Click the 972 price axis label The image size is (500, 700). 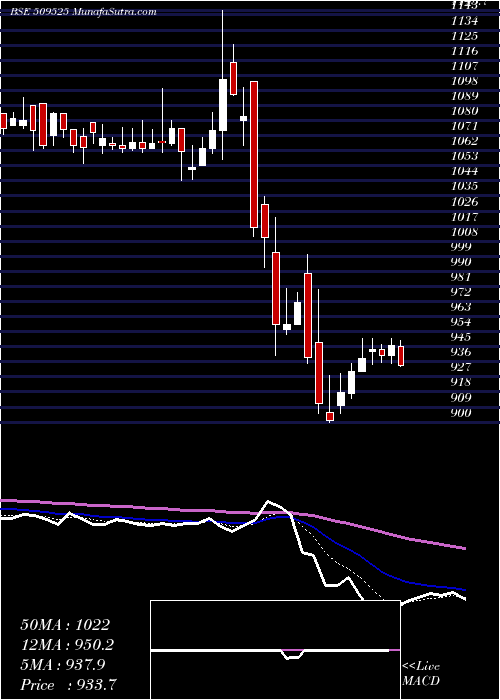click(x=462, y=292)
